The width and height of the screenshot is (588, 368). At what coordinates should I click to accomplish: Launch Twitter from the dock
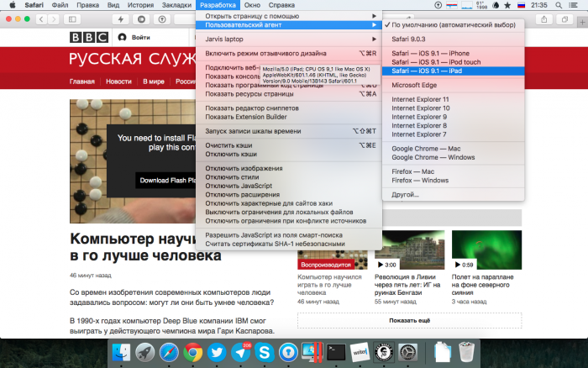217,352
